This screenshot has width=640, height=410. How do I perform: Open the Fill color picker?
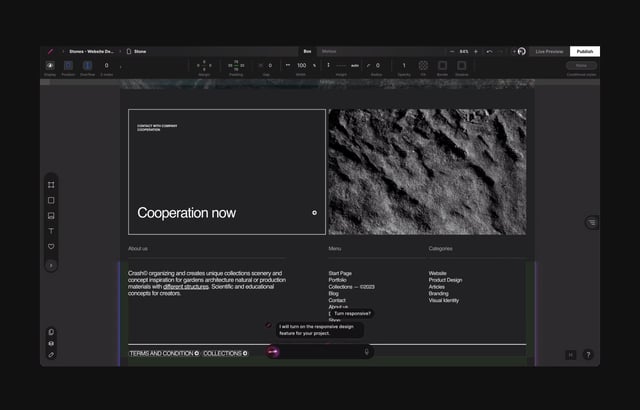point(423,65)
